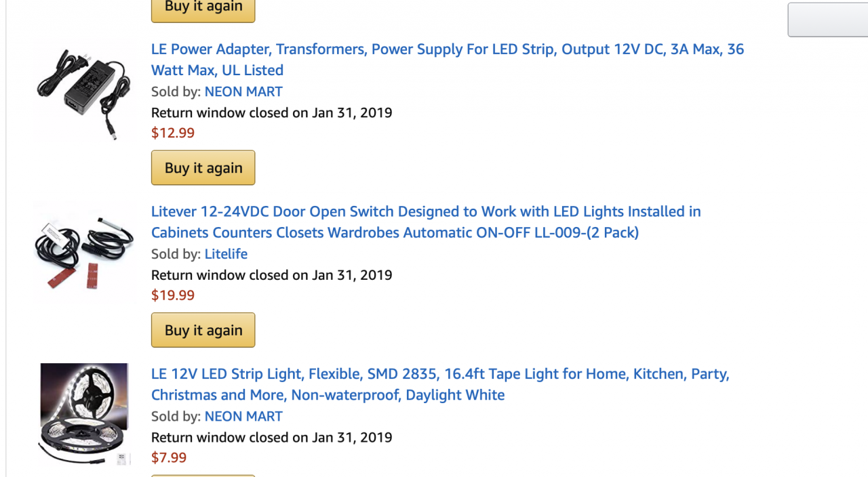
Task: Click the Litever door switch product image
Action: pyautogui.click(x=84, y=253)
